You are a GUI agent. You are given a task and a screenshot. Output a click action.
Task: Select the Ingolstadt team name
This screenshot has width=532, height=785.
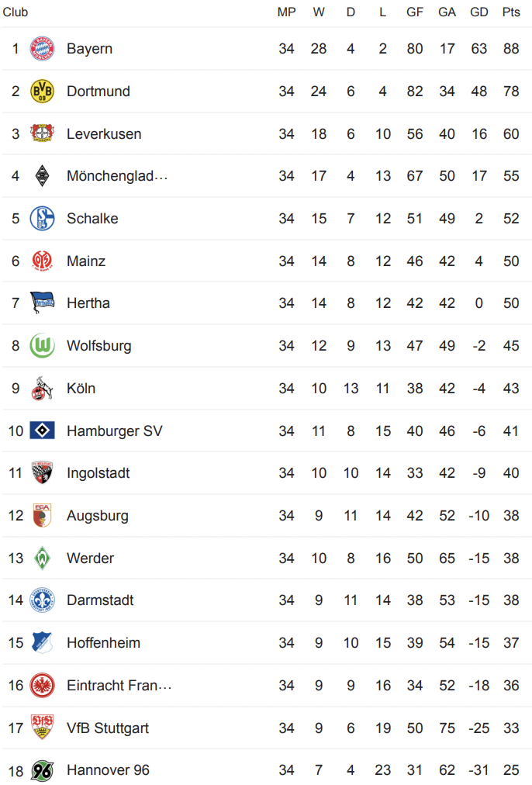coord(98,473)
